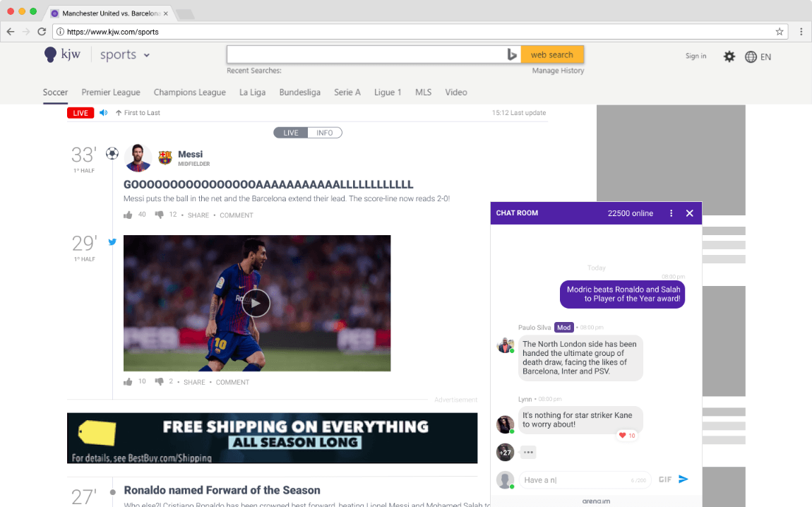
Task: Open the Best Buy free shipping ad banner
Action: click(x=272, y=438)
